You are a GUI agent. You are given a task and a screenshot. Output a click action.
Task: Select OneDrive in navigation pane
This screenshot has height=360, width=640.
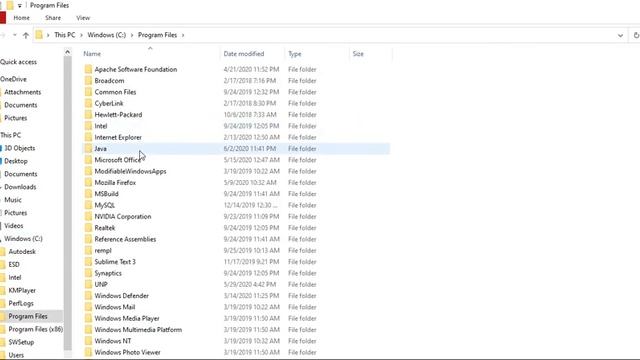click(13, 79)
